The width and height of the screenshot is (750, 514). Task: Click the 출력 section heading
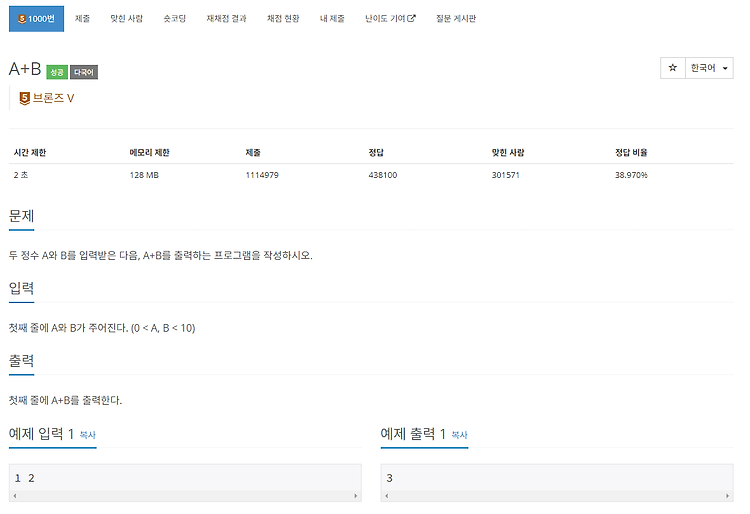[x=22, y=361]
